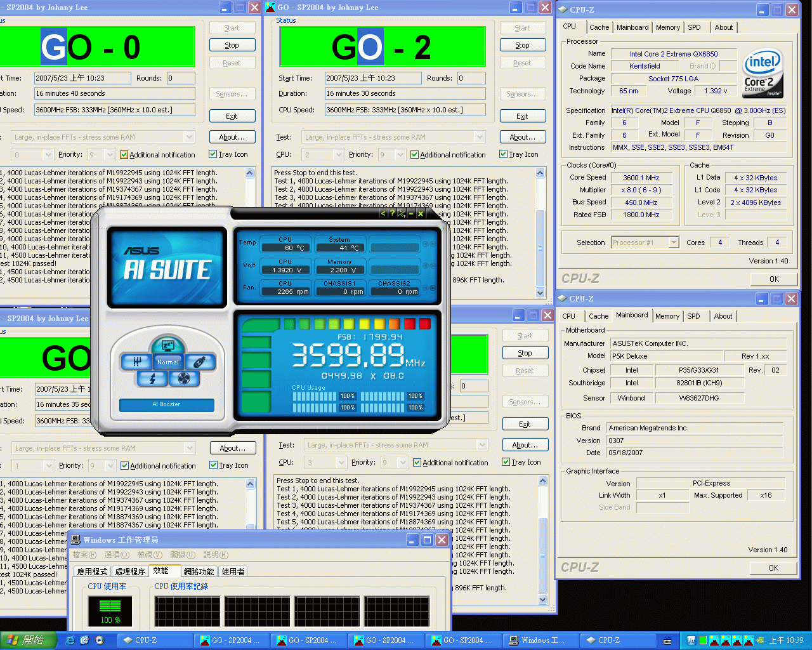Uncheck Additional notification in GO-2 window
Image resolution: width=812 pixels, height=650 pixels.
tap(414, 154)
